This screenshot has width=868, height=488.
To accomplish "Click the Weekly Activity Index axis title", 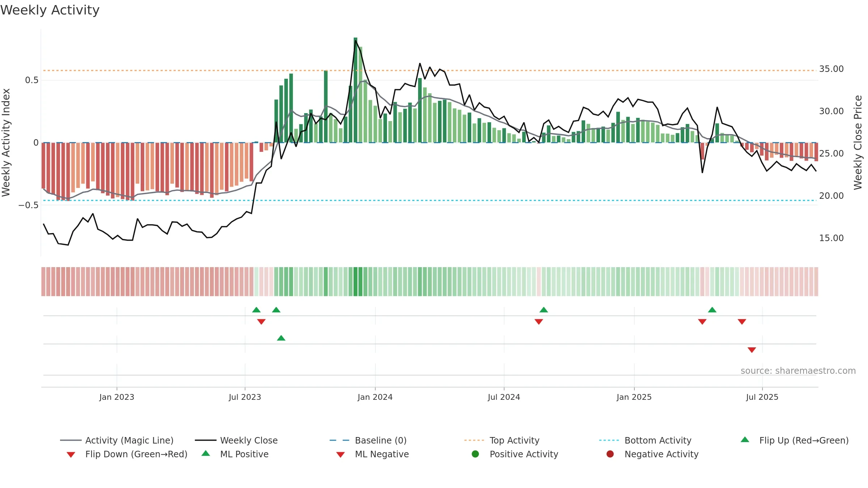I will [6, 143].
